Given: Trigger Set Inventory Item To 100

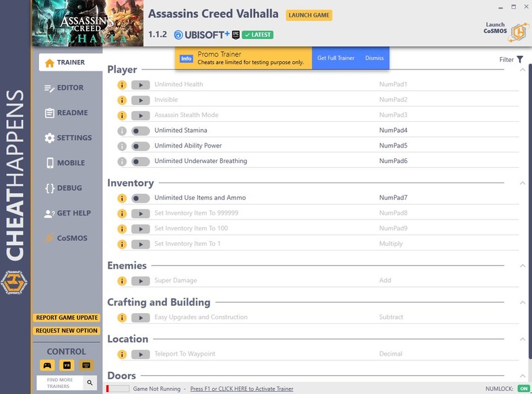Looking at the screenshot, I should 141,229.
